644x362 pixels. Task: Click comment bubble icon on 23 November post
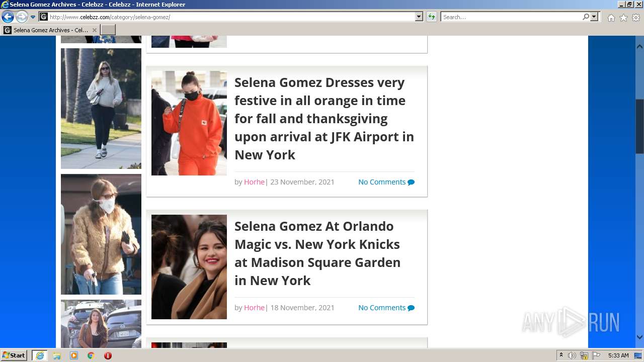pos(411,183)
